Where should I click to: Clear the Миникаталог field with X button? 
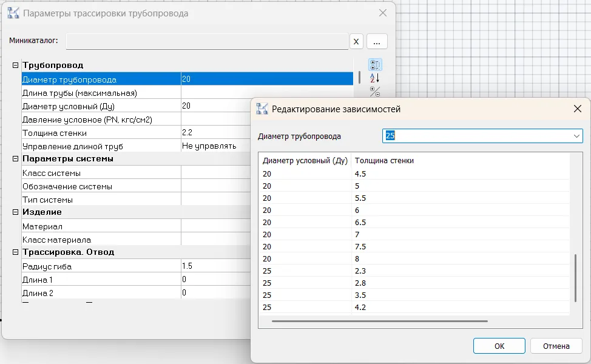point(356,41)
